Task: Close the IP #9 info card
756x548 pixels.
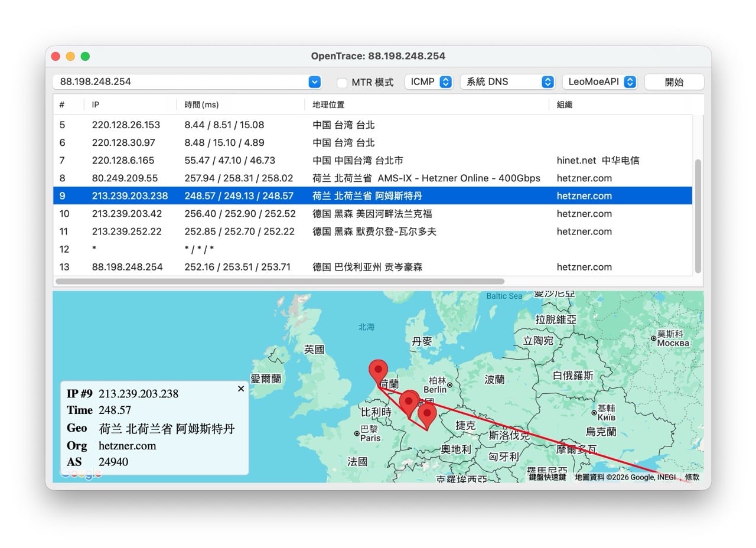Action: click(x=241, y=389)
